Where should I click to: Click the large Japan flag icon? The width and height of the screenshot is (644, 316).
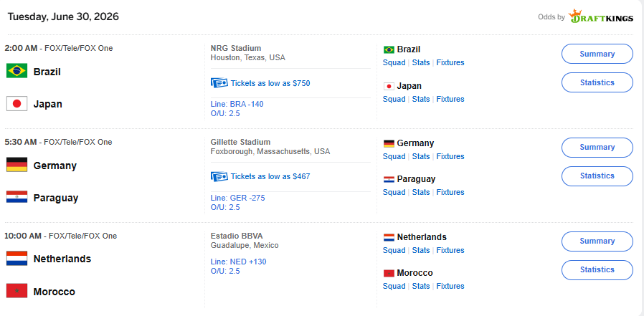click(16, 103)
